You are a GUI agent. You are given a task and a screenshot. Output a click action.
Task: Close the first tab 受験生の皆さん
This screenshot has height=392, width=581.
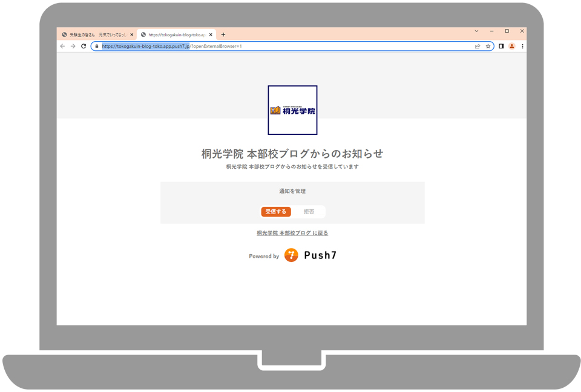click(x=131, y=35)
